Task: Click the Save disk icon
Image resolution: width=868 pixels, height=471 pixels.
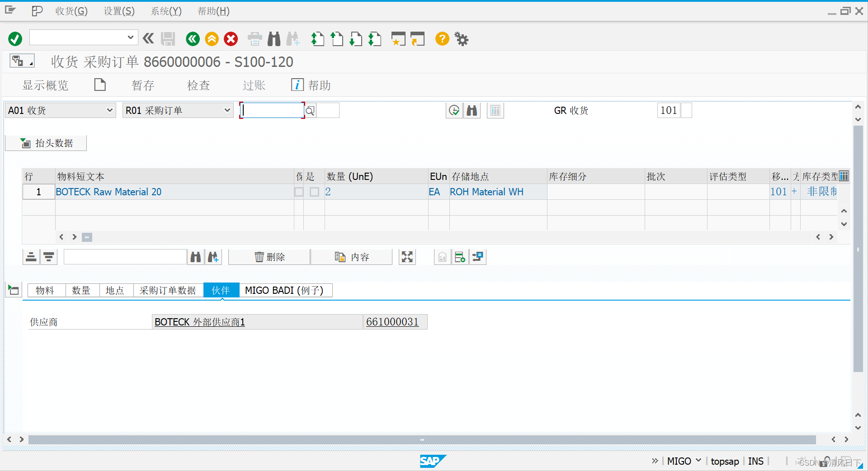Action: (168, 39)
